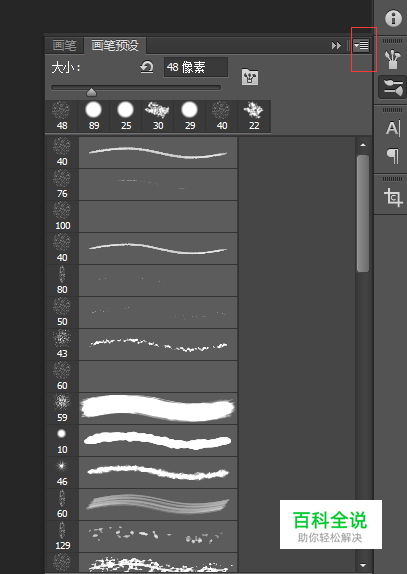Click the scrollbar down arrow in brush list

pyautogui.click(x=363, y=565)
